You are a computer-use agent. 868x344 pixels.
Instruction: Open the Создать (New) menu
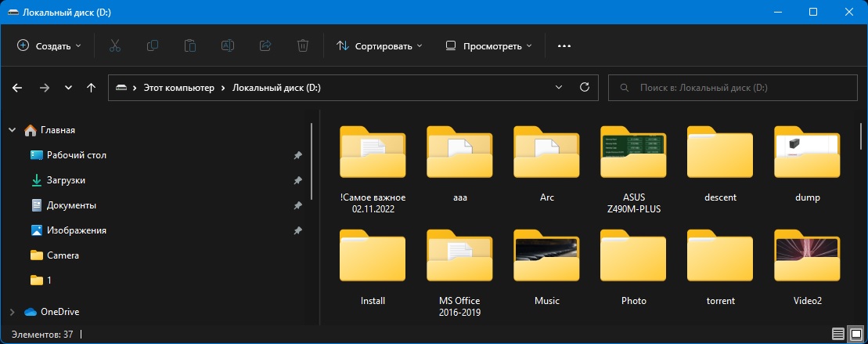coord(49,46)
